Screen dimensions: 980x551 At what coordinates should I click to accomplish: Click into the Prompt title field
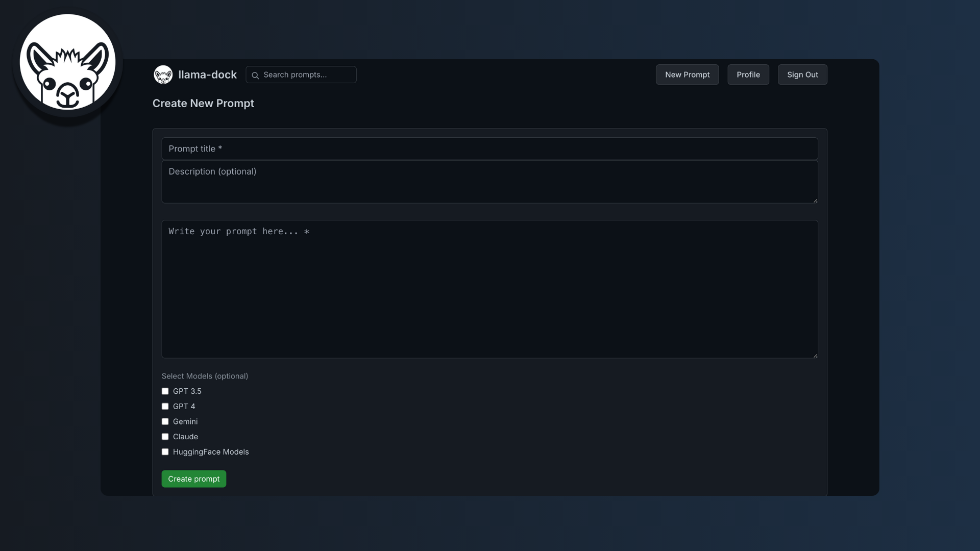pyautogui.click(x=489, y=148)
